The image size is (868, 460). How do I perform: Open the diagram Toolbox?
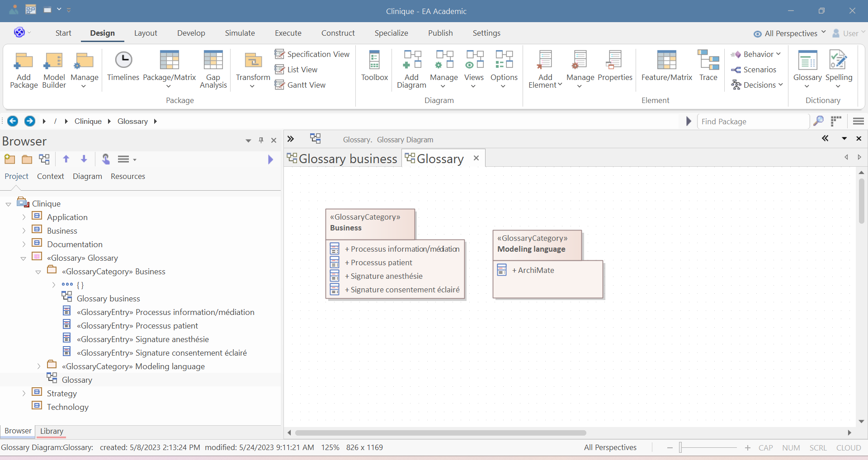pos(374,66)
